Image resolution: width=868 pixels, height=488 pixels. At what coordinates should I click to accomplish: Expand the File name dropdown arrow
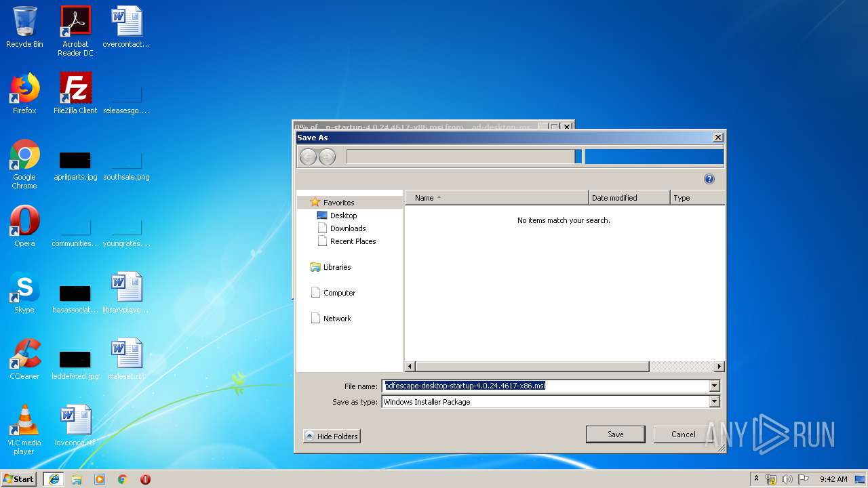[714, 386]
